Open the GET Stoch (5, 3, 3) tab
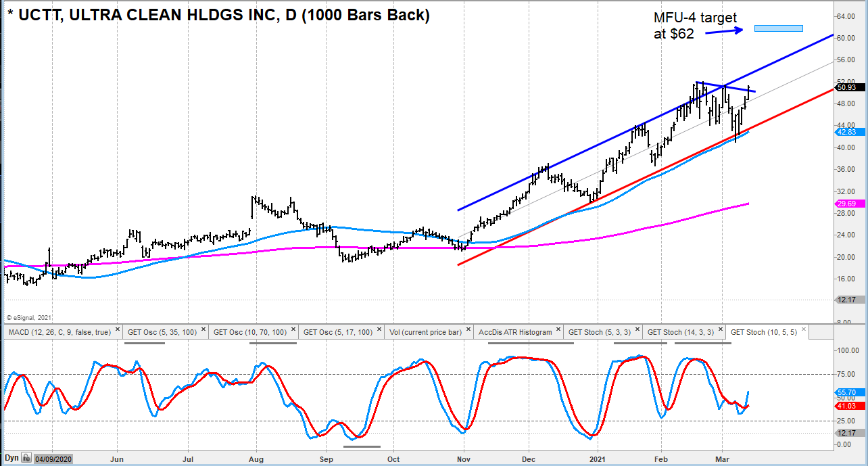868x466 pixels. [x=602, y=331]
